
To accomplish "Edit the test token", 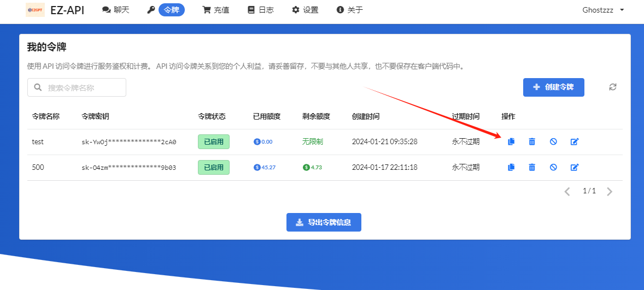I will click(575, 141).
